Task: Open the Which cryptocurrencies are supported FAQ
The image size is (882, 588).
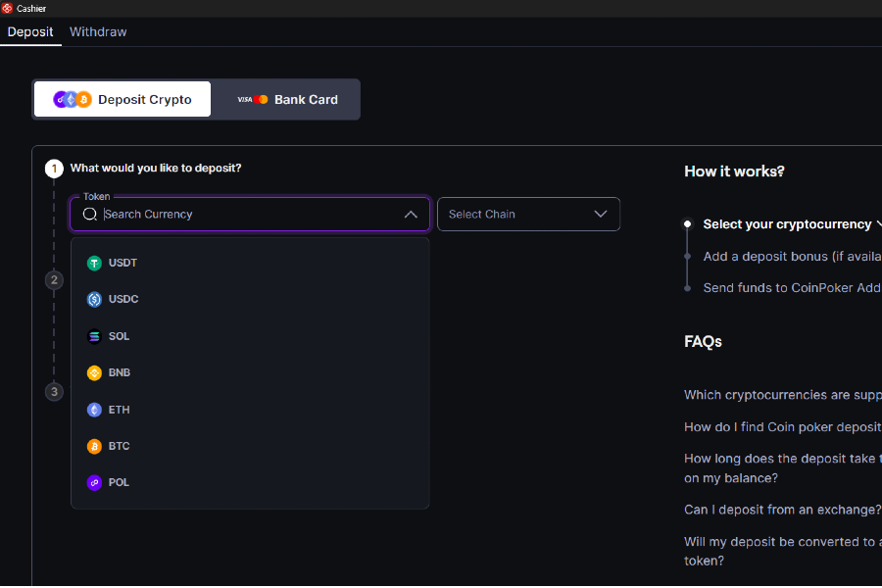Action: pyautogui.click(x=782, y=394)
